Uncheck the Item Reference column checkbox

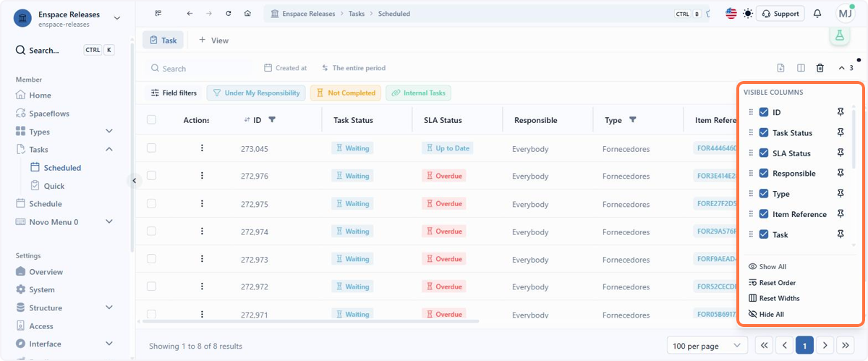(x=763, y=214)
